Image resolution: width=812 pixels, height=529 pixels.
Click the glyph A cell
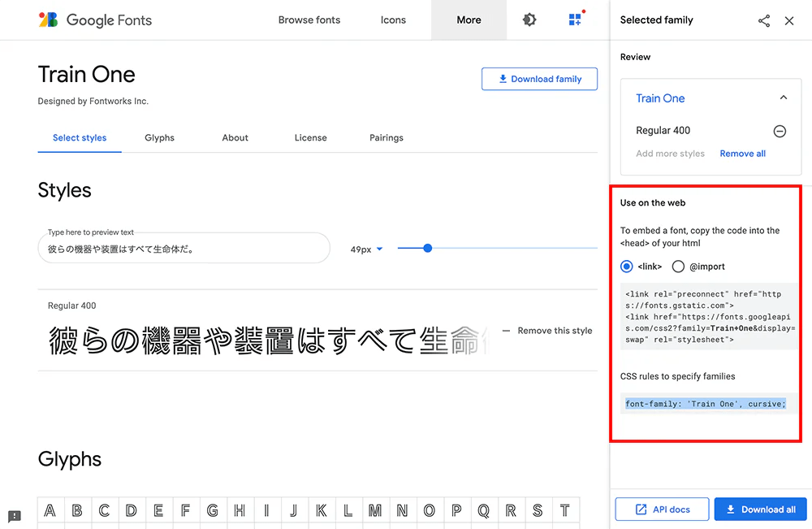[x=50, y=511]
